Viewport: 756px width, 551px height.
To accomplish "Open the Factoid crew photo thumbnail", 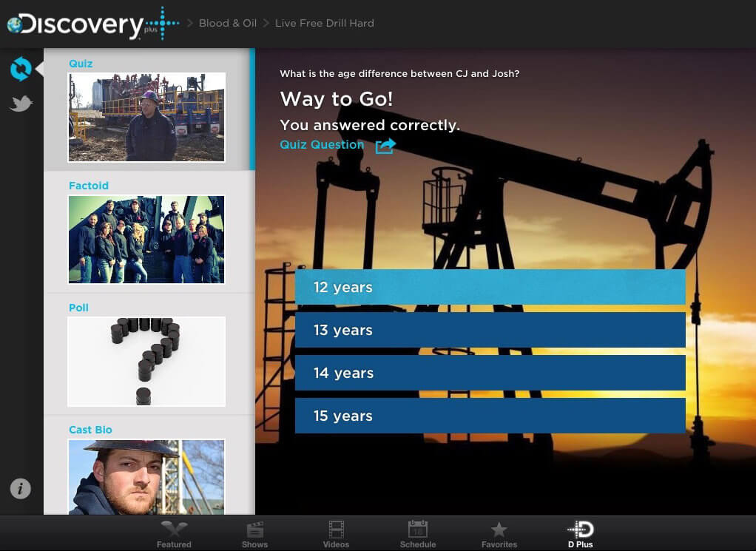I will (146, 240).
